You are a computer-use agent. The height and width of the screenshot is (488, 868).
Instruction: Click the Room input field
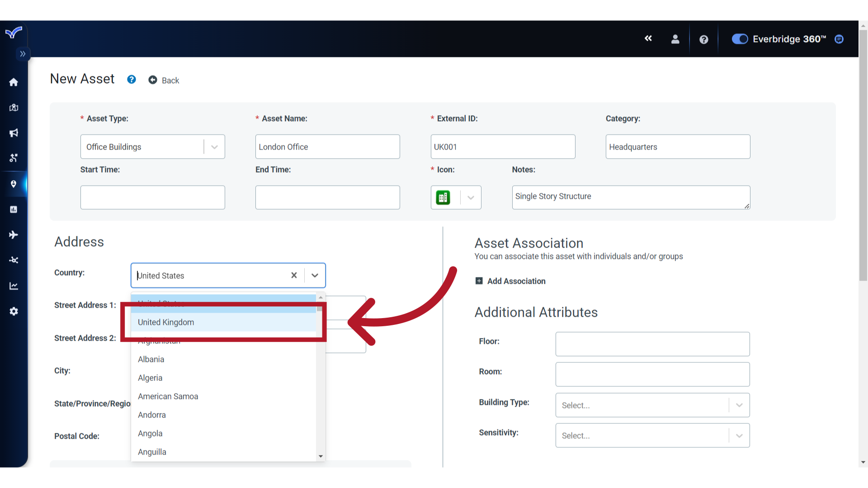(652, 375)
